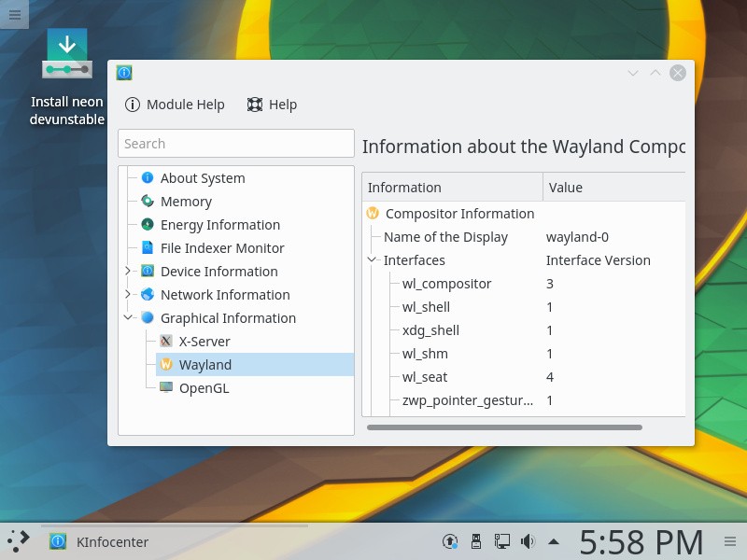Click the wayland-0 value
The width and height of the screenshot is (747, 560).
click(x=577, y=237)
